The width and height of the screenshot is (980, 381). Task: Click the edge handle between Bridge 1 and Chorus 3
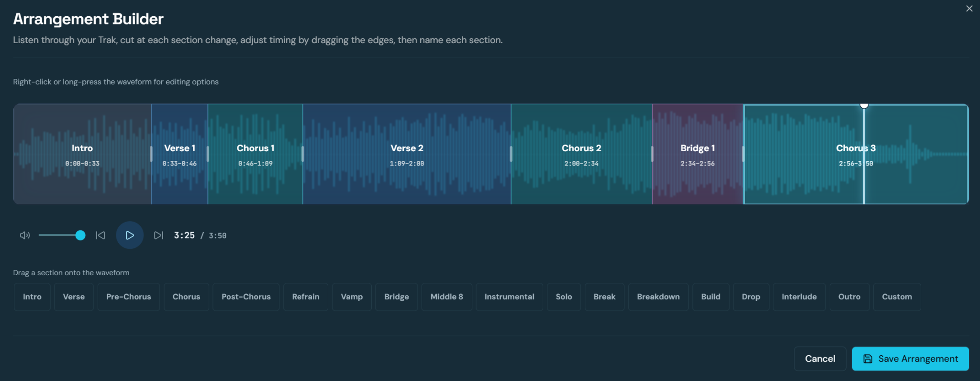pos(743,154)
